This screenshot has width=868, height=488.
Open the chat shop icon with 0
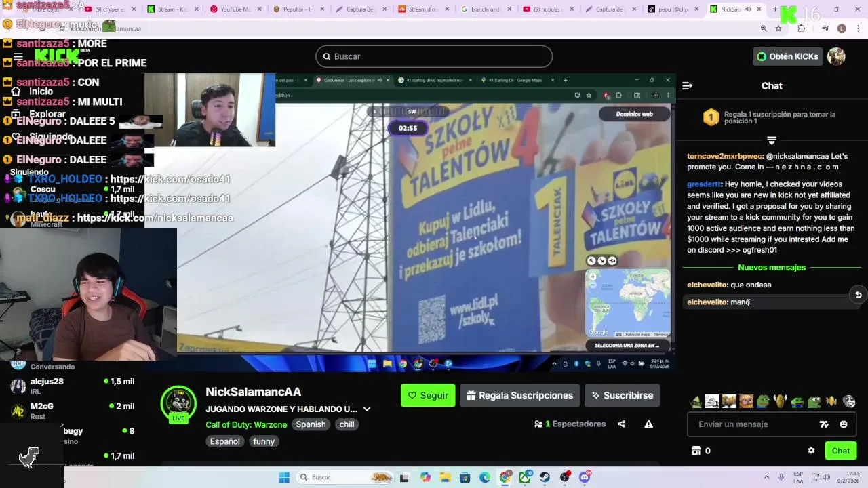(701, 451)
